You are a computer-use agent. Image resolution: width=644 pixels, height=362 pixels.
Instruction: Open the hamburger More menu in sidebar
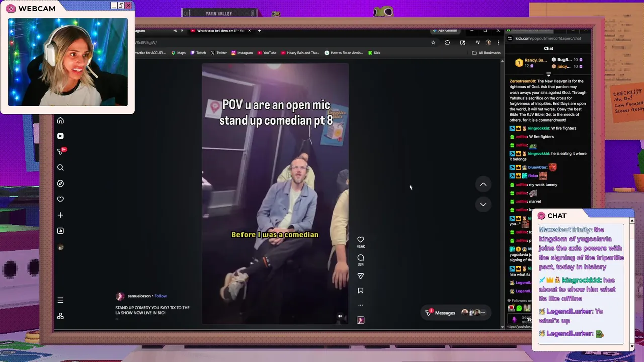pos(60,300)
